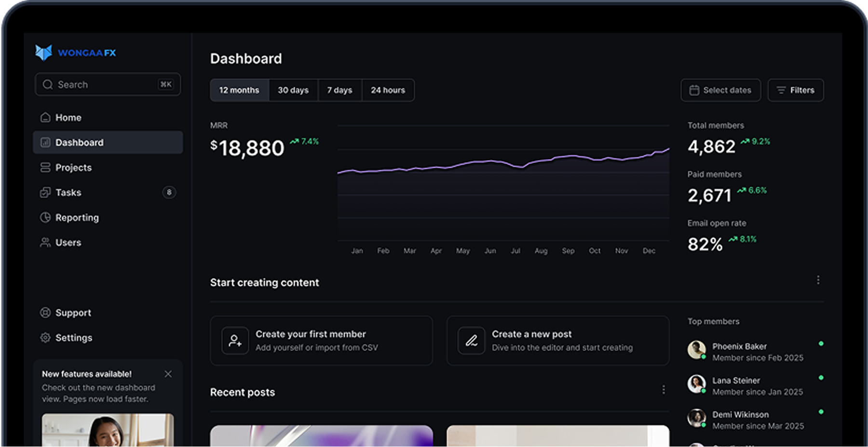Show the 24 hours view

pyautogui.click(x=388, y=90)
